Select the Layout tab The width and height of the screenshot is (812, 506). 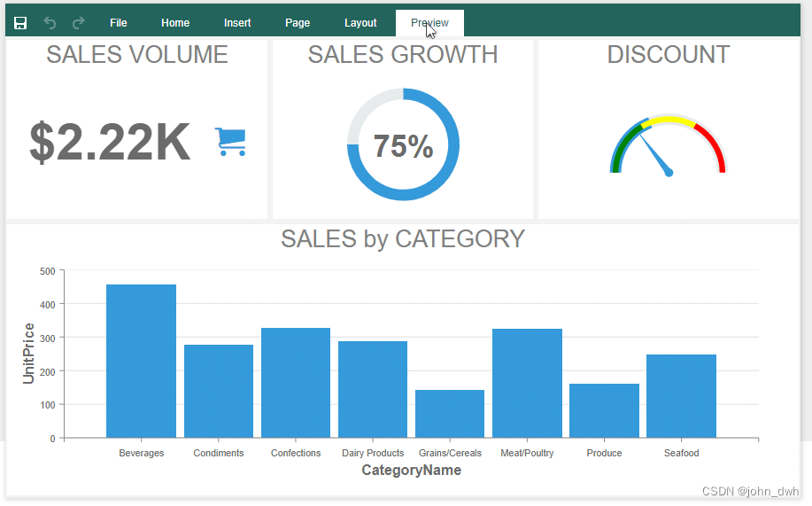point(360,23)
